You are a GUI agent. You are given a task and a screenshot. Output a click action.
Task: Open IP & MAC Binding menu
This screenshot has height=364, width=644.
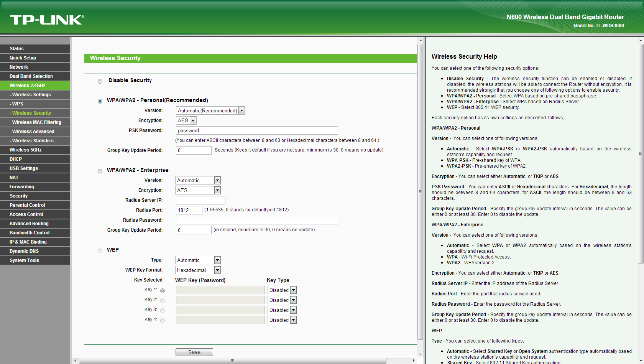35,242
